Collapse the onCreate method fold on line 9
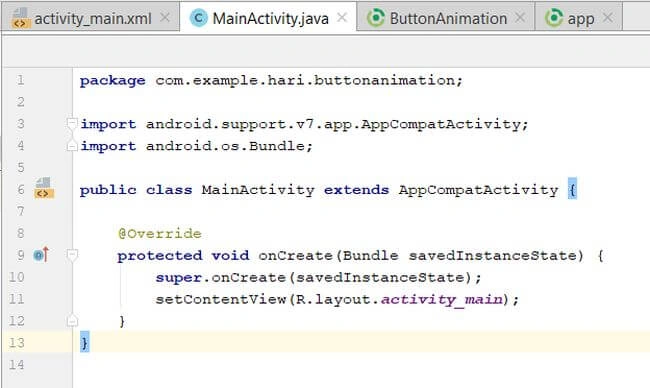650x388 pixels. tap(72, 255)
